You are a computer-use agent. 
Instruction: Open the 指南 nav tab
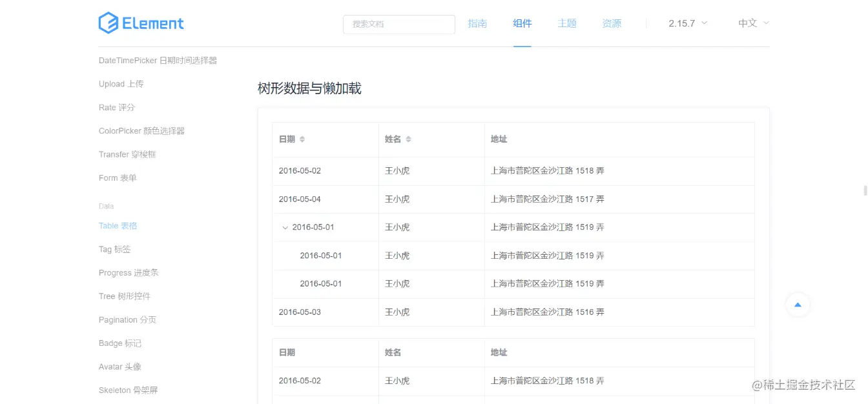click(477, 23)
